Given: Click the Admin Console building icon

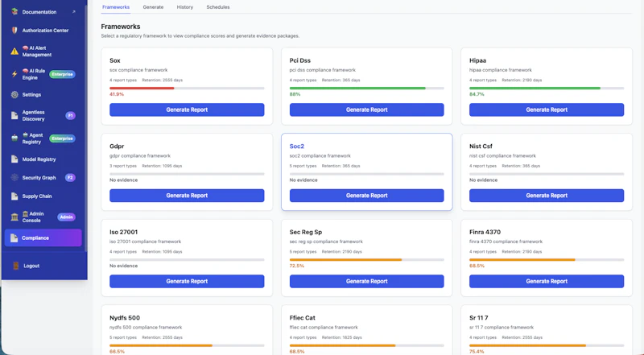Looking at the screenshot, I should [x=14, y=217].
